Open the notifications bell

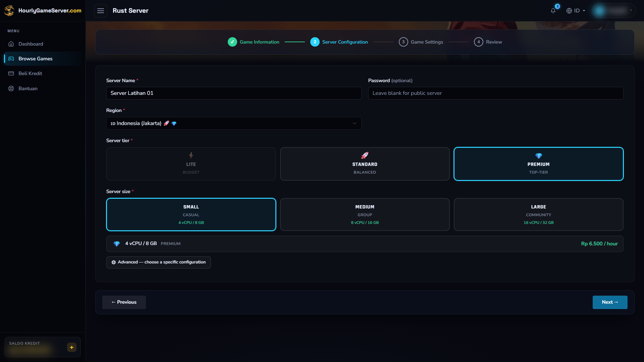coord(553,11)
